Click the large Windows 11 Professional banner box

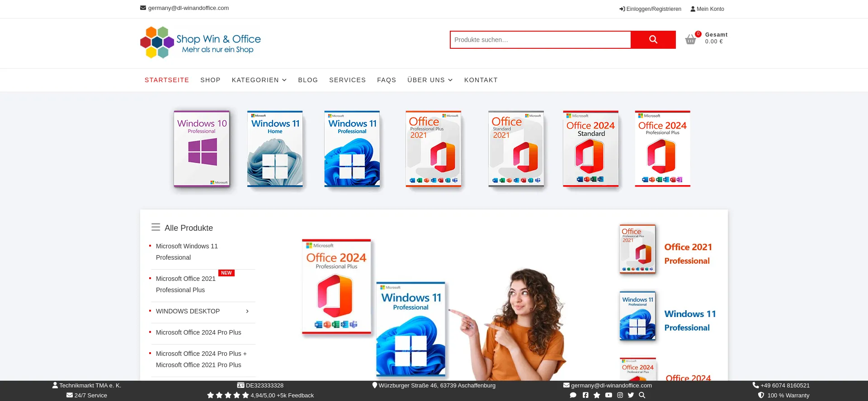coord(411,330)
